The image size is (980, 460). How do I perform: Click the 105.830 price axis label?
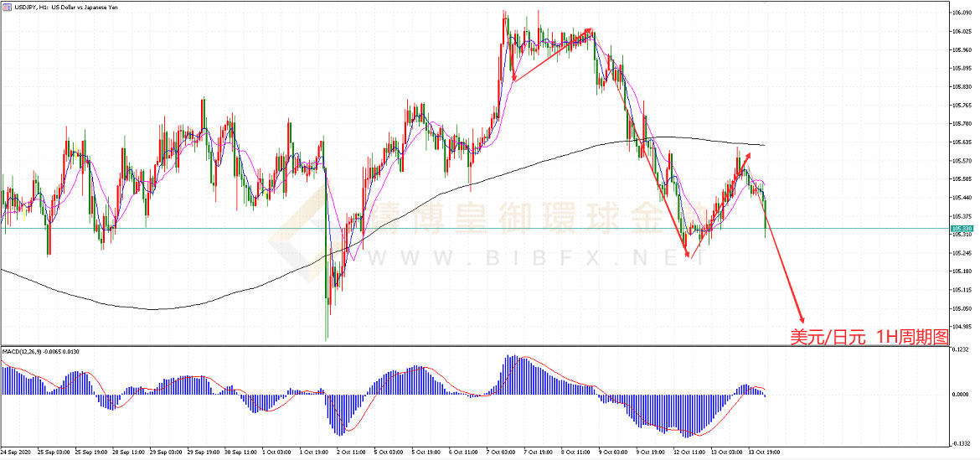(x=961, y=87)
